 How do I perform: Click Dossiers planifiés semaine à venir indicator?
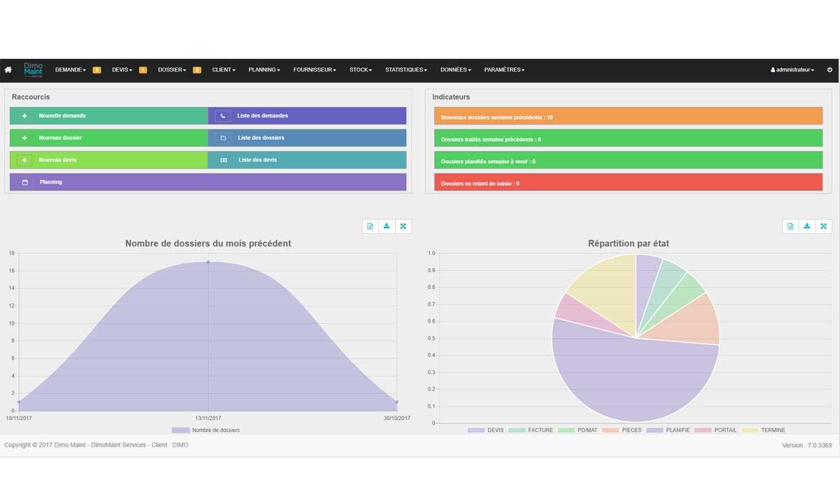coord(628,160)
